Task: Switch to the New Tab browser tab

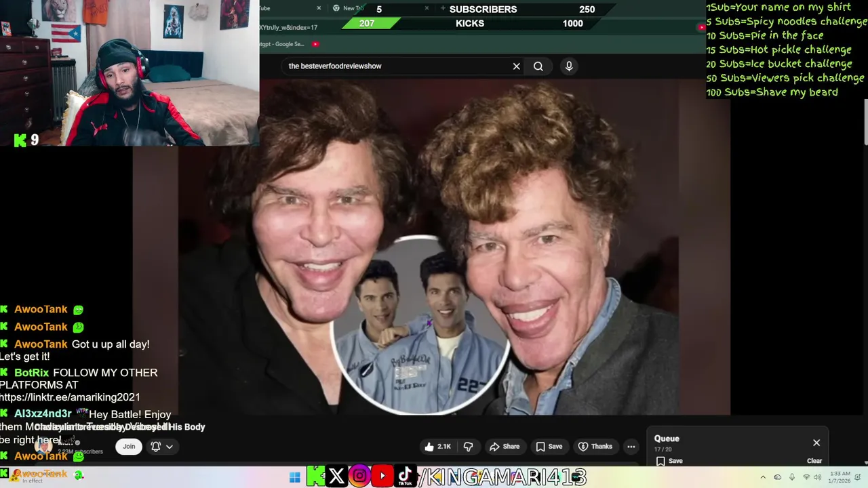Action: pos(380,8)
